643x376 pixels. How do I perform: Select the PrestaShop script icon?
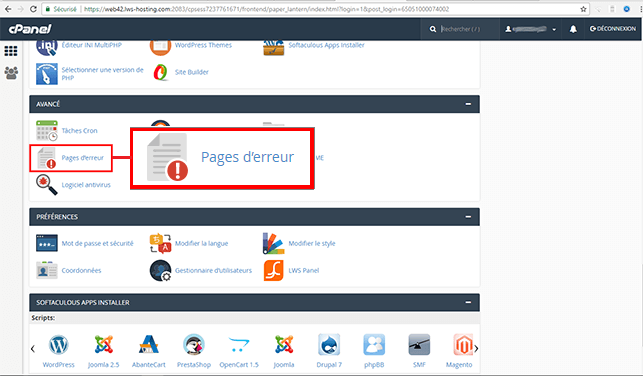(194, 345)
